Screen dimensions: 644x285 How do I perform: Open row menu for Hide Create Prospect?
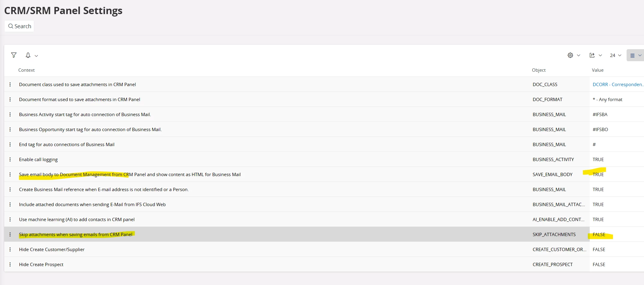[10, 264]
